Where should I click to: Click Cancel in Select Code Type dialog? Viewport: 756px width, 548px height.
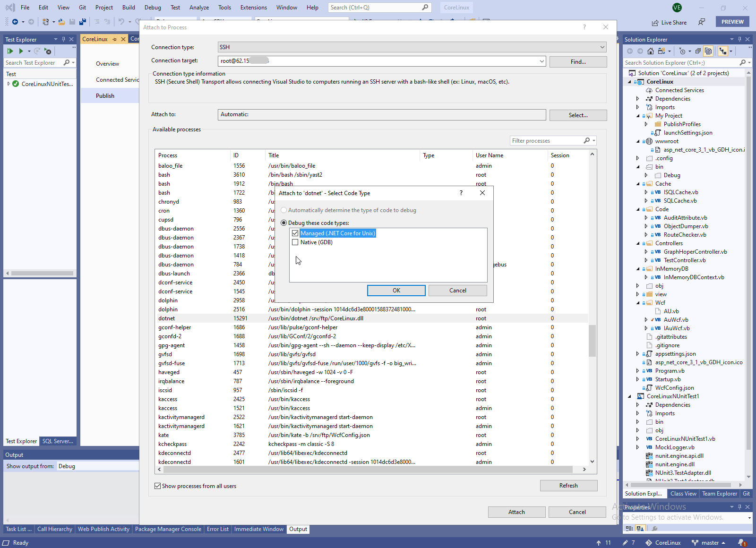pyautogui.click(x=458, y=291)
